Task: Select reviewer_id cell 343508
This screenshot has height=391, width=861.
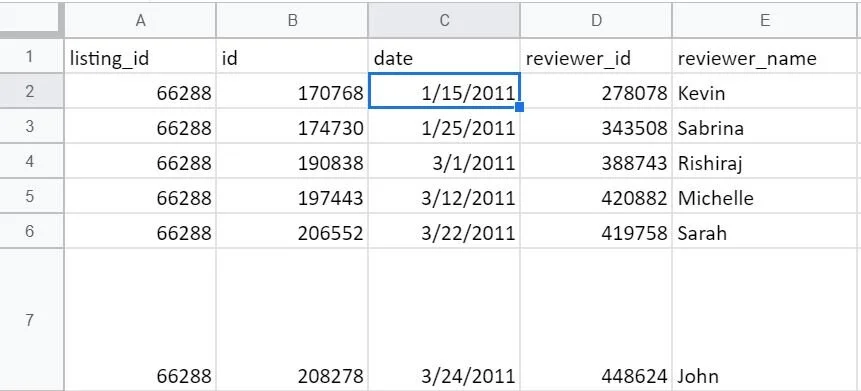Action: click(596, 126)
